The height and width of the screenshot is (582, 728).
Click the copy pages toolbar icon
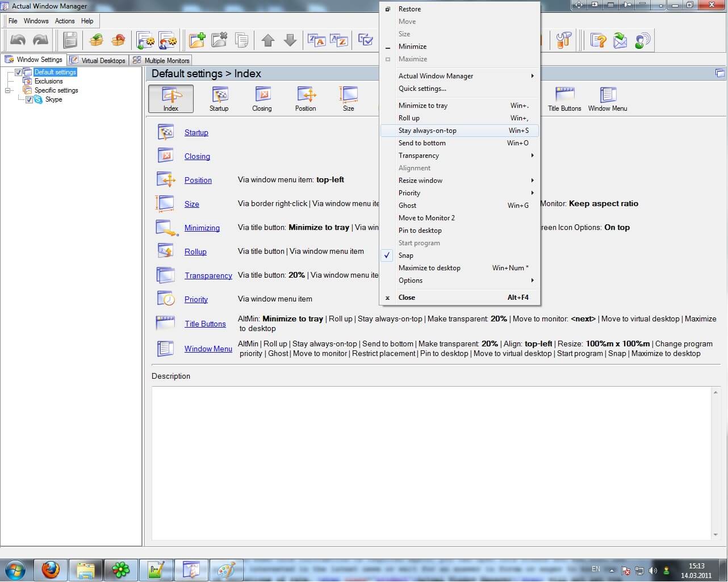point(242,40)
